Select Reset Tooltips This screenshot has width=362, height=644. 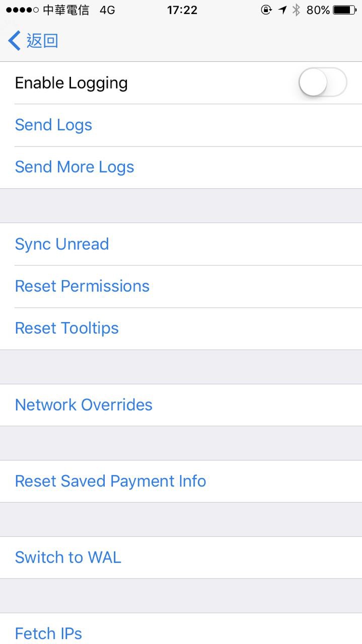click(x=67, y=329)
